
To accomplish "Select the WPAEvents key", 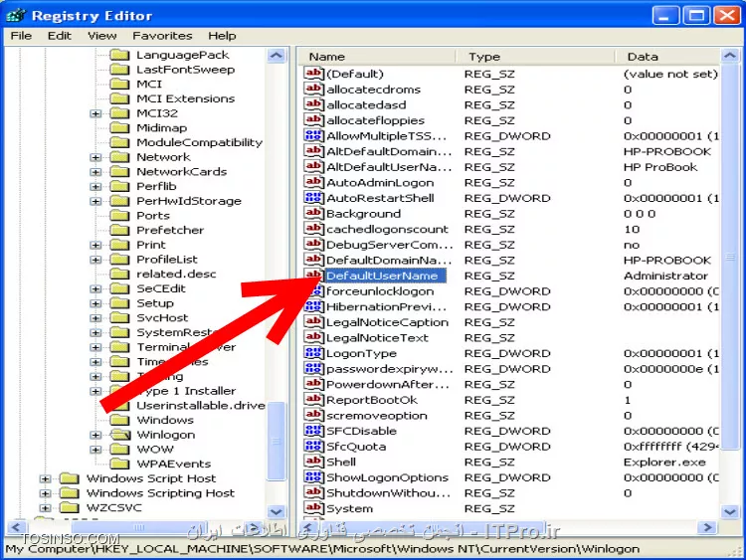I will point(174,464).
